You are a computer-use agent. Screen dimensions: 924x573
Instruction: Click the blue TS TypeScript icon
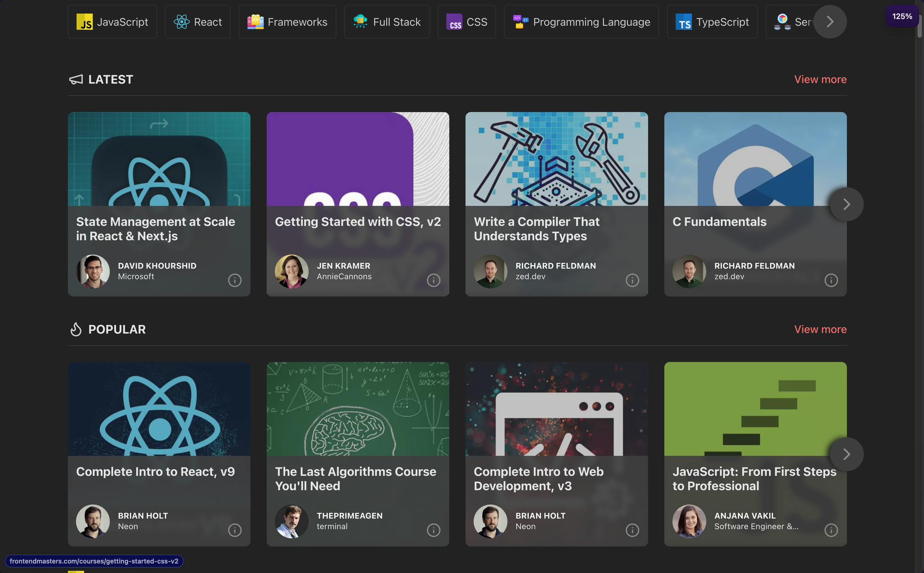[x=684, y=22]
